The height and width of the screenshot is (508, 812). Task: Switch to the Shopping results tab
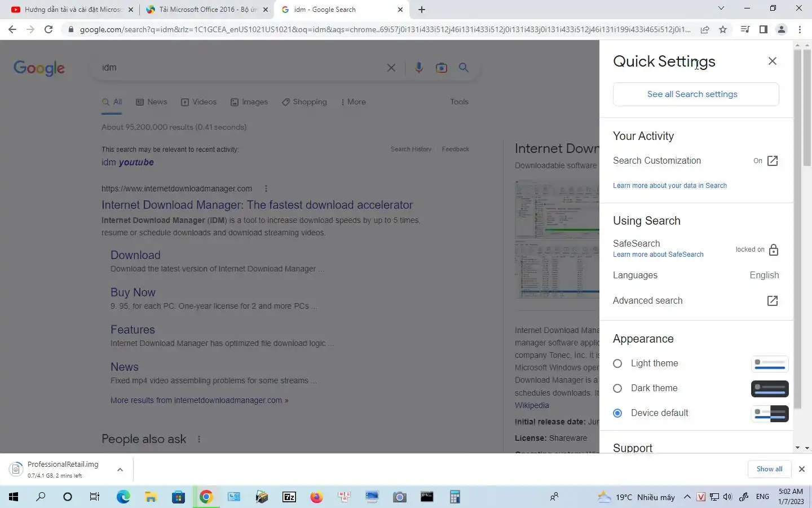tap(304, 102)
